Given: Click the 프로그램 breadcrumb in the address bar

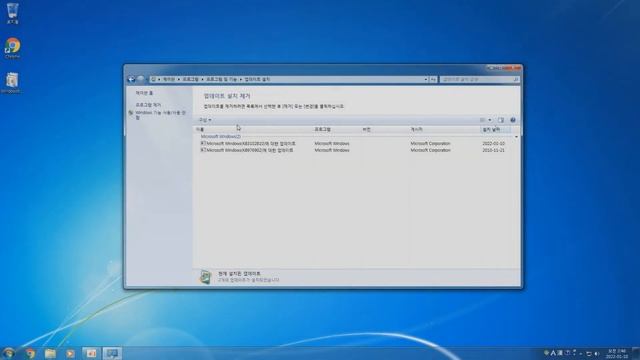Looking at the screenshot, I should point(190,79).
